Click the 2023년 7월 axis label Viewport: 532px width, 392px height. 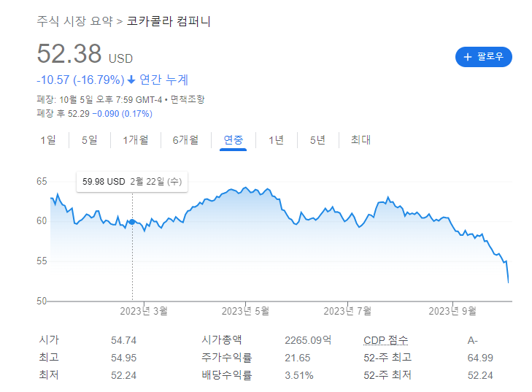click(x=347, y=311)
